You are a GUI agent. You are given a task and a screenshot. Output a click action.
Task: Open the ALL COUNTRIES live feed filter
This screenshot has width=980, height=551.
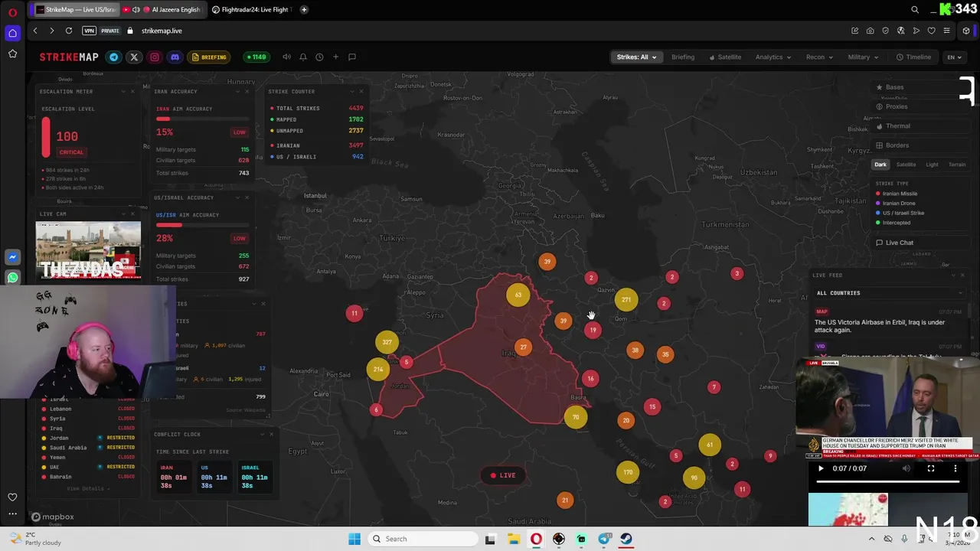click(x=889, y=292)
